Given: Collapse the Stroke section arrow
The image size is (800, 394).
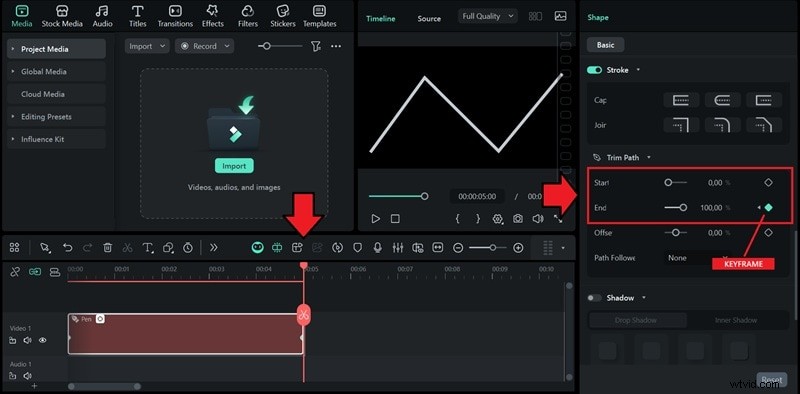Looking at the screenshot, I should pyautogui.click(x=638, y=70).
